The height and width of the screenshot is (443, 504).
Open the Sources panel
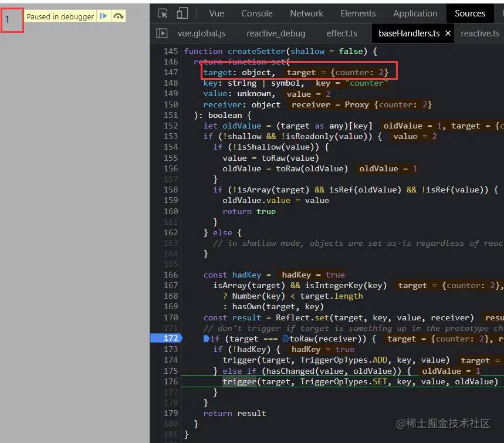click(x=469, y=13)
